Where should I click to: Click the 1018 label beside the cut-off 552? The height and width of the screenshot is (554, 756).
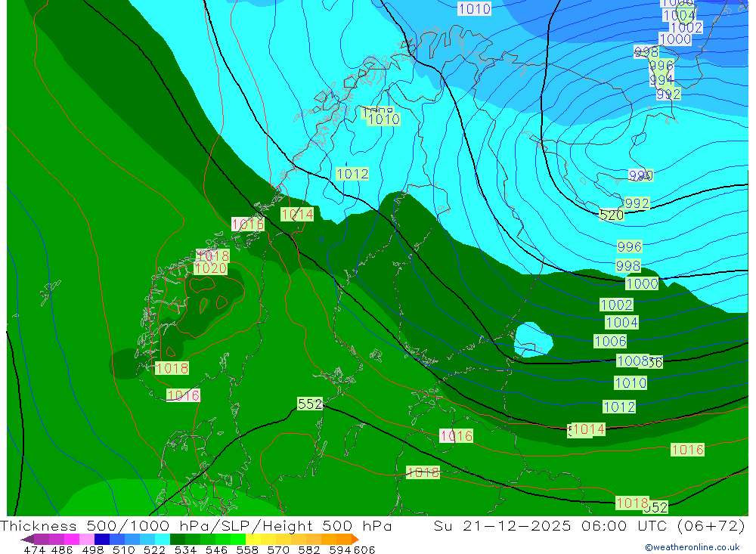pos(633,503)
